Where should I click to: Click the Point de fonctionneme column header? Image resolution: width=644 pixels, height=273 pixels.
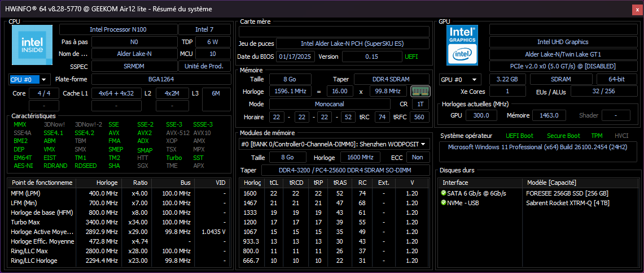pos(42,183)
